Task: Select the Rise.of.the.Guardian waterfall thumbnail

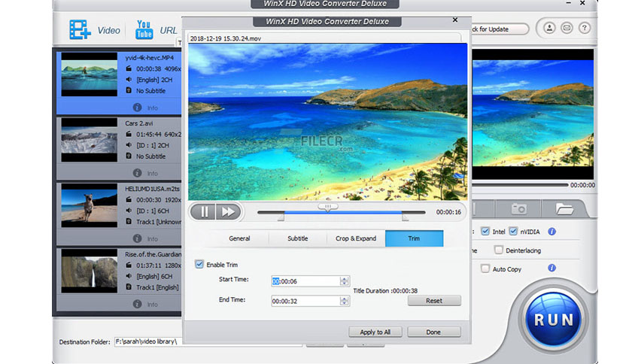Action: tap(89, 271)
